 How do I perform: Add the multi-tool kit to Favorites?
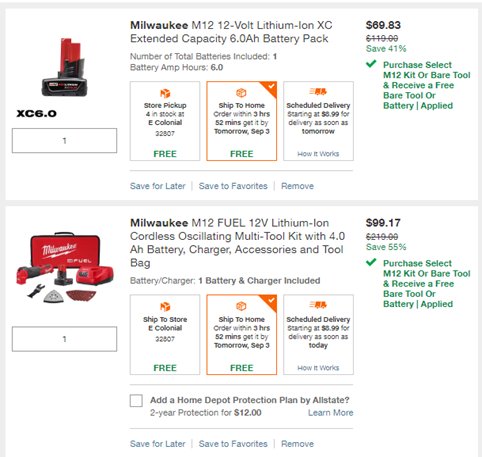(233, 444)
